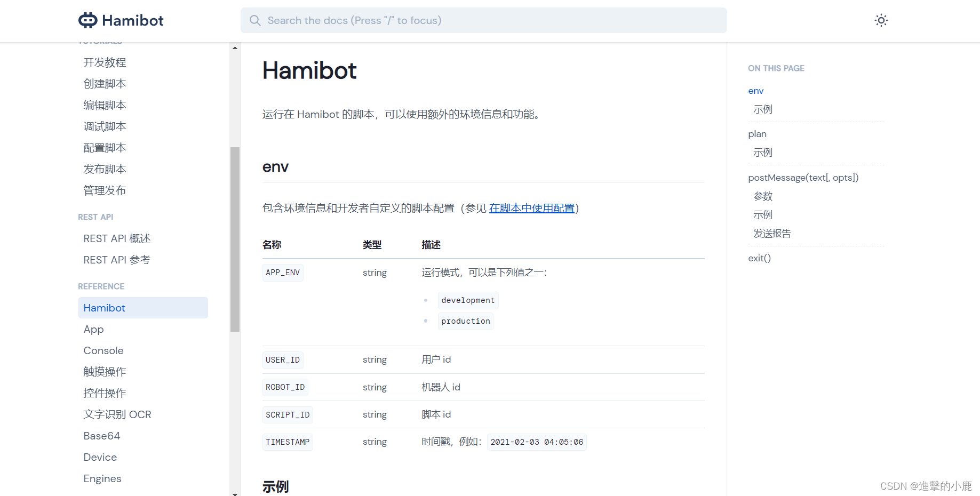980x496 pixels.
Task: Click the 名称 table column header
Action: [272, 245]
